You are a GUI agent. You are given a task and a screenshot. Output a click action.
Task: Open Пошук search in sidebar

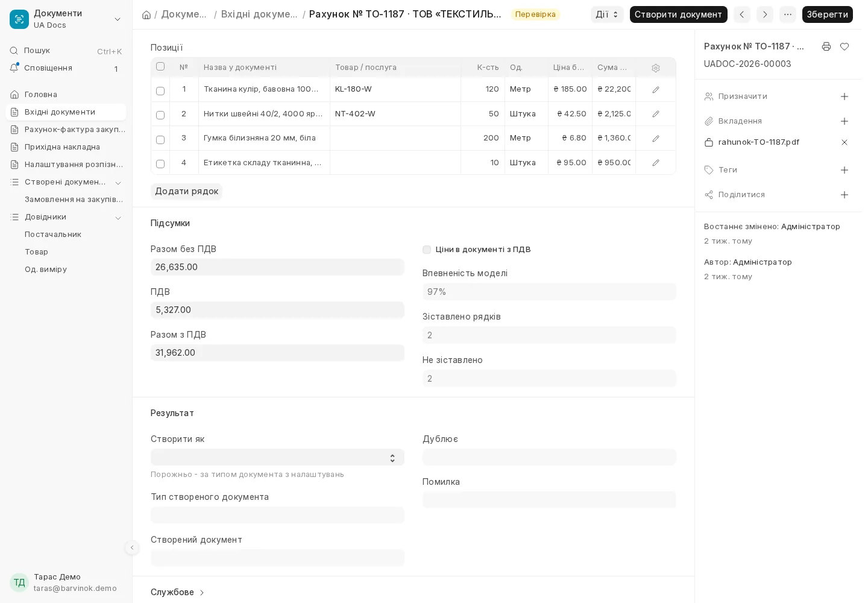click(66, 51)
